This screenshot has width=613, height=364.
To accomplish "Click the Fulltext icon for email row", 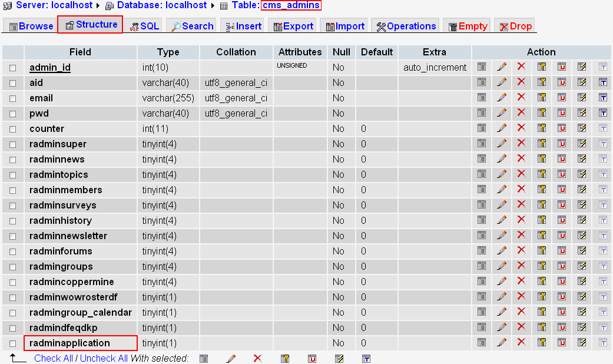I will pyautogui.click(x=602, y=98).
